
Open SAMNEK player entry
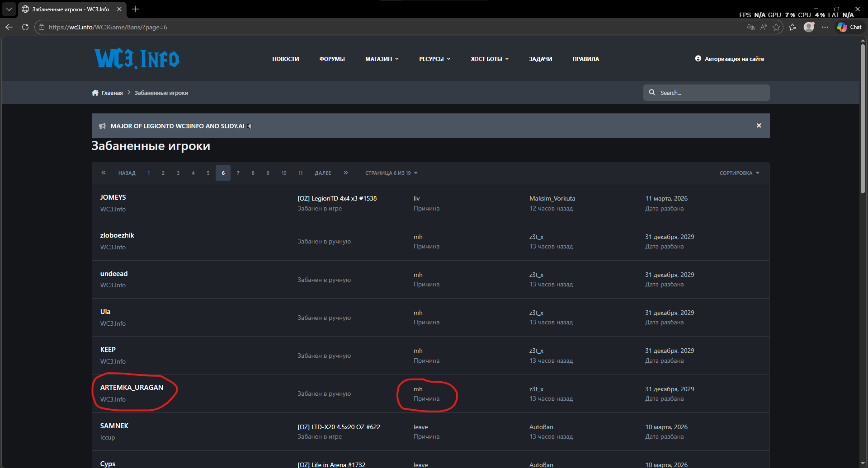pos(114,426)
